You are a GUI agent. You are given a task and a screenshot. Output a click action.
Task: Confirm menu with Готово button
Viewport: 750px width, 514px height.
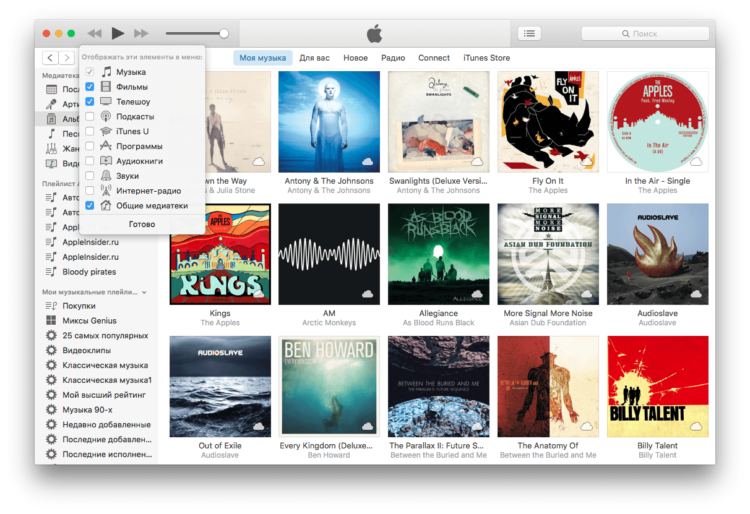click(142, 224)
